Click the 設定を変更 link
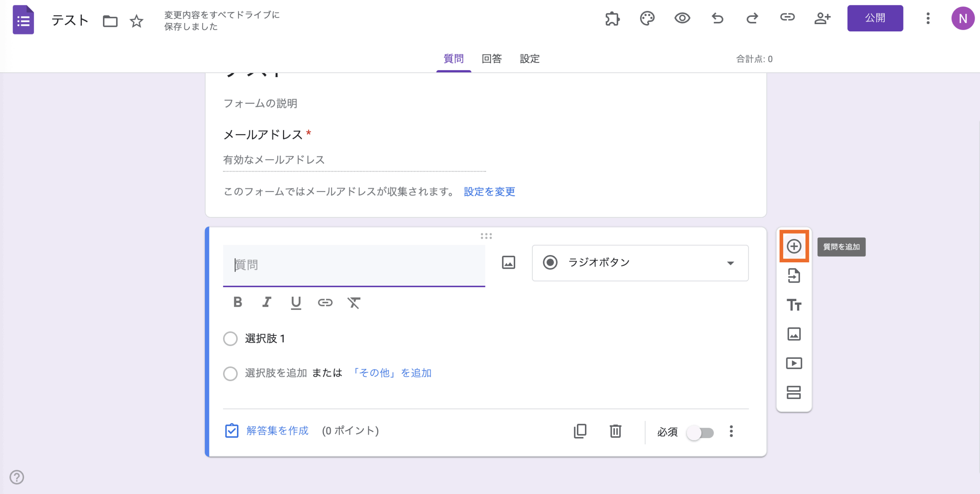The image size is (980, 494). [488, 192]
